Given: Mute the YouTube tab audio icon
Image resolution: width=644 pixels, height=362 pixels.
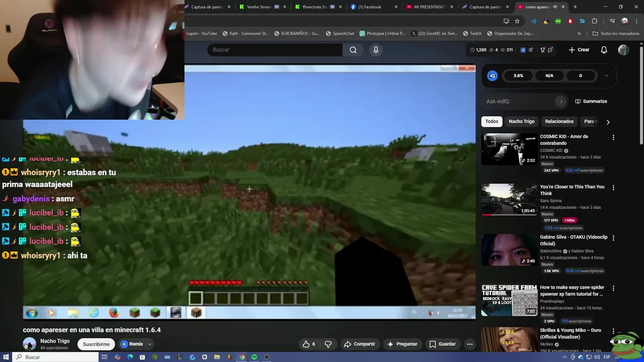Looking at the screenshot, I should (x=555, y=7).
